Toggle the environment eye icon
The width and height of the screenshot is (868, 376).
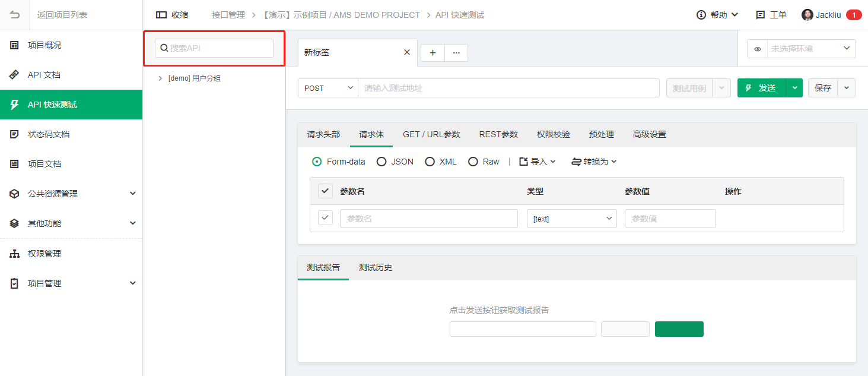coord(758,49)
